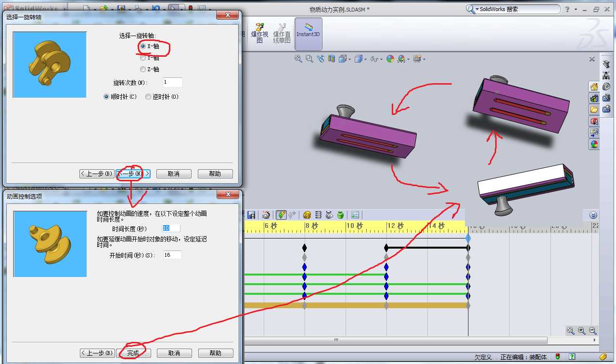Add a Motor to the motion study

[x=307, y=214]
